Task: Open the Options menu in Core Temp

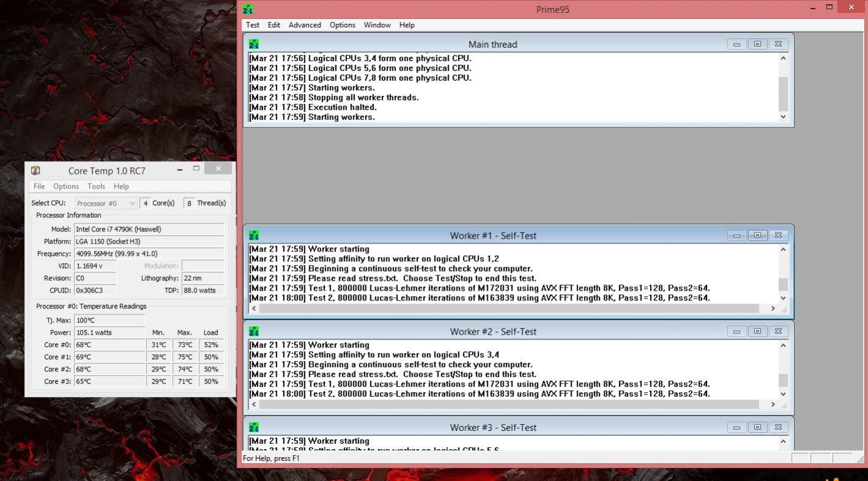Action: pos(65,186)
